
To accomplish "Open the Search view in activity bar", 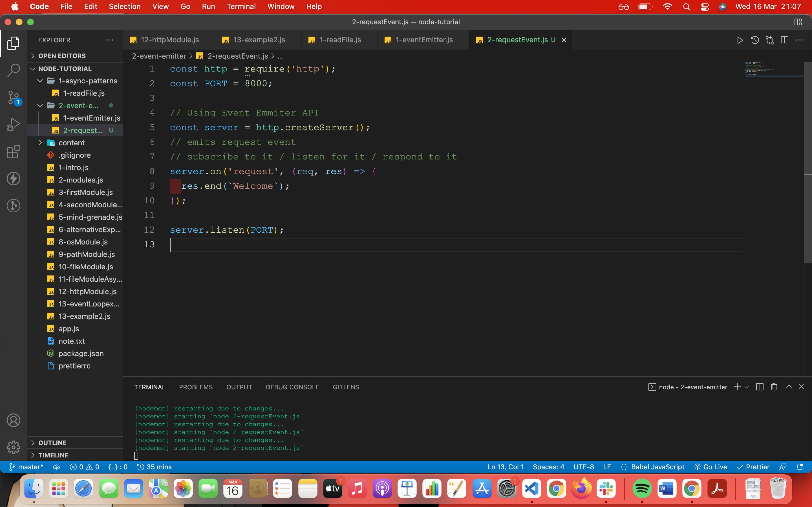I will (x=14, y=70).
